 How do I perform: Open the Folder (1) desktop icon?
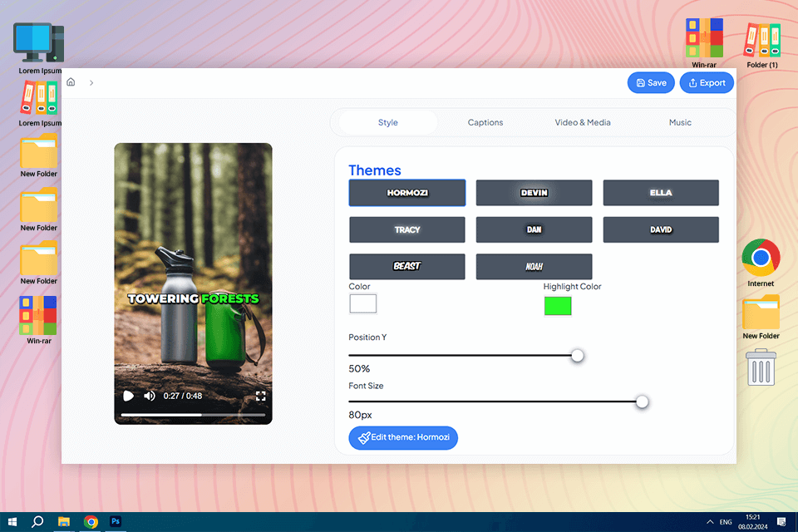point(762,45)
